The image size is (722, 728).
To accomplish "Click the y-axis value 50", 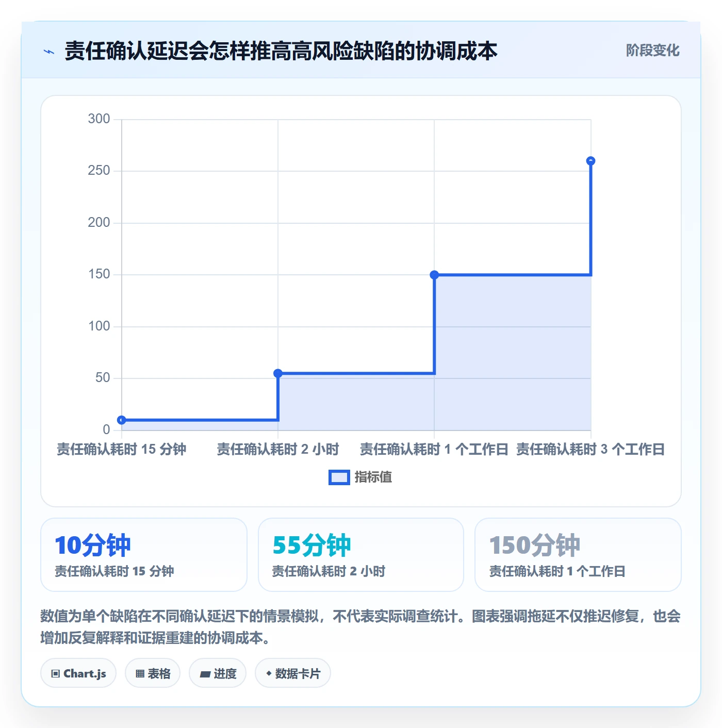I will click(x=103, y=378).
